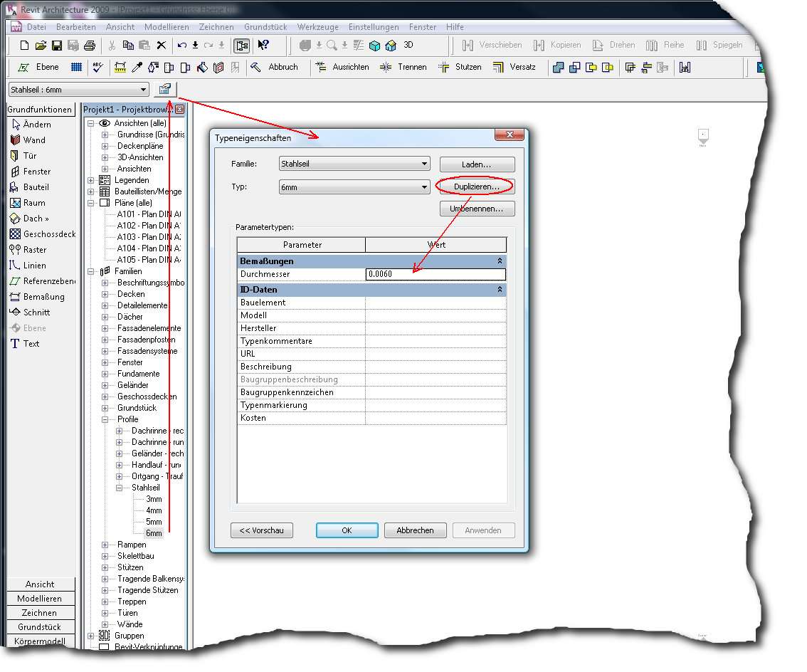Select the Kosten parameter row

pyautogui.click(x=371, y=418)
